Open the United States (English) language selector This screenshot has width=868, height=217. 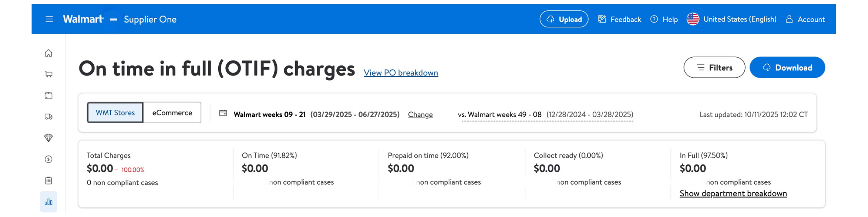[732, 19]
